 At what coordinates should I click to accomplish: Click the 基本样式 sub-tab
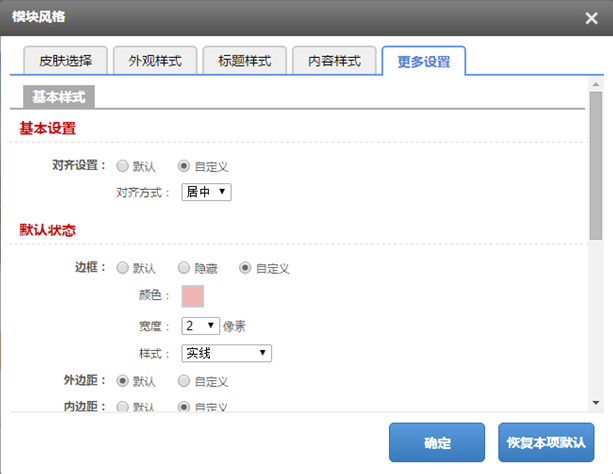pyautogui.click(x=59, y=97)
